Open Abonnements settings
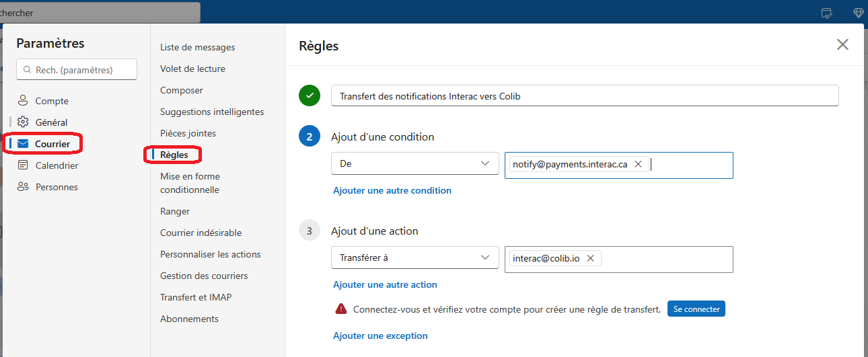868x357 pixels. (189, 319)
